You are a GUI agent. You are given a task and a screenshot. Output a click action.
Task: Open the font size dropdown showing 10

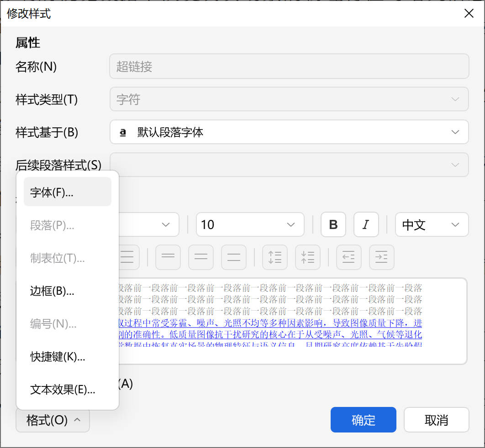[x=250, y=224]
